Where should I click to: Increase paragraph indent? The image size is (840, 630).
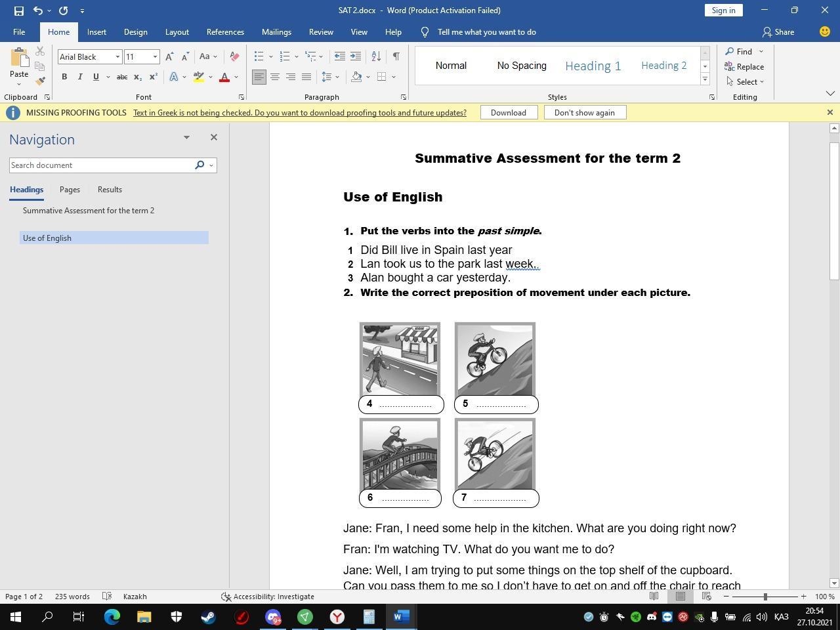pos(355,56)
